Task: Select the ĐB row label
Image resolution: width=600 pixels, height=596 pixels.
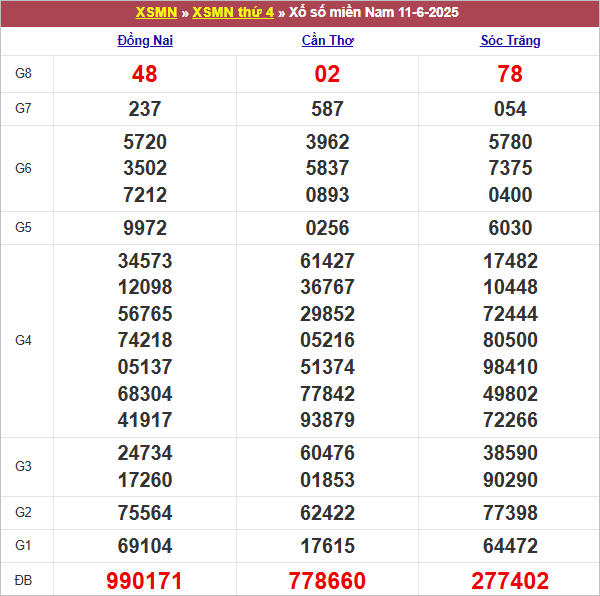Action: [23, 580]
